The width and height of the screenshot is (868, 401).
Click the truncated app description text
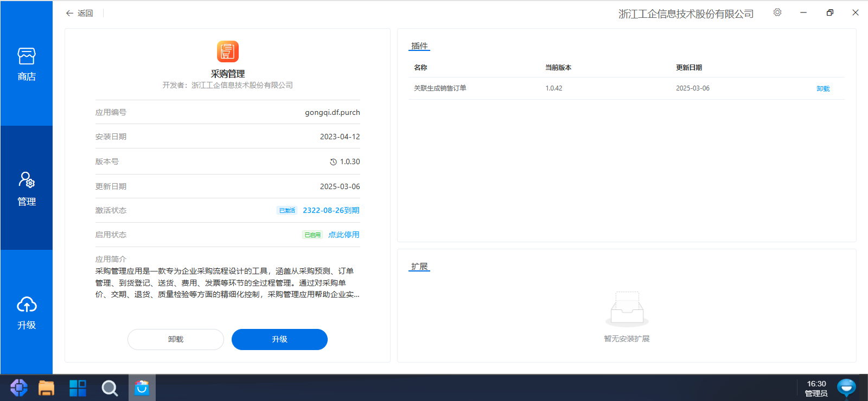click(228, 283)
